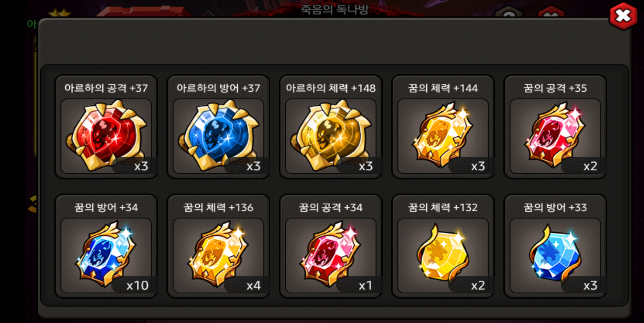
Task: Click the 꿈의 방어 +33 title label
Action: coord(555,207)
